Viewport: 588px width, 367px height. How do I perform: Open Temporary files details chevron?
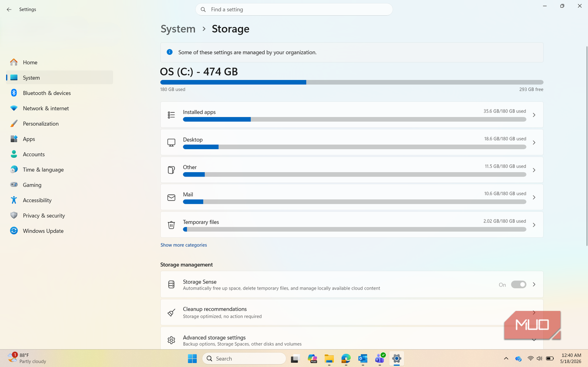(534, 225)
